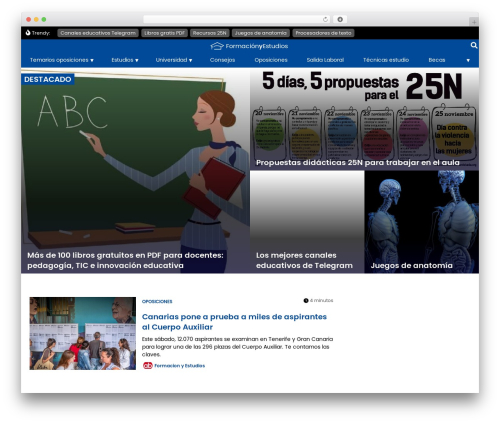Click the Trendy: label text
500x423 pixels.
point(41,33)
